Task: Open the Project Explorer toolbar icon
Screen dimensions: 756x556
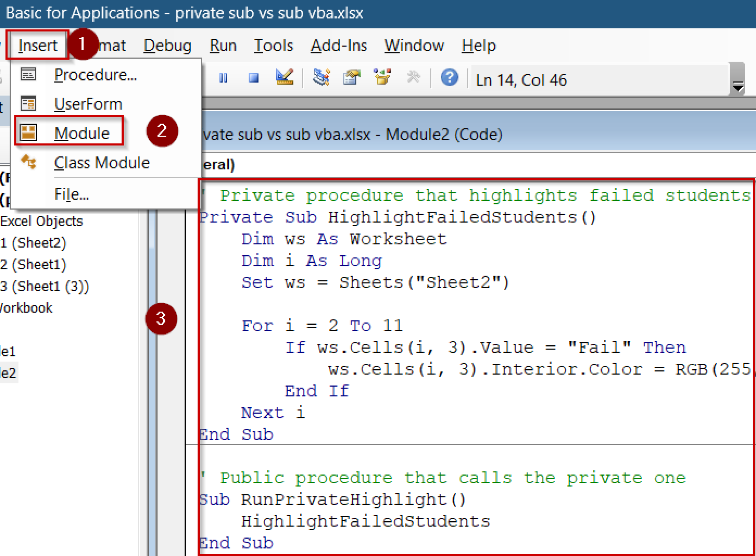Action: (x=320, y=77)
